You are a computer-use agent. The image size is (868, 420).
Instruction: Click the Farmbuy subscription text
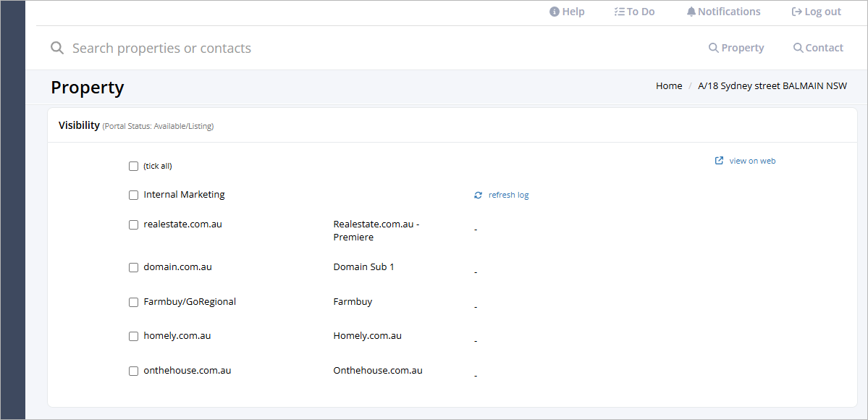pyautogui.click(x=353, y=302)
